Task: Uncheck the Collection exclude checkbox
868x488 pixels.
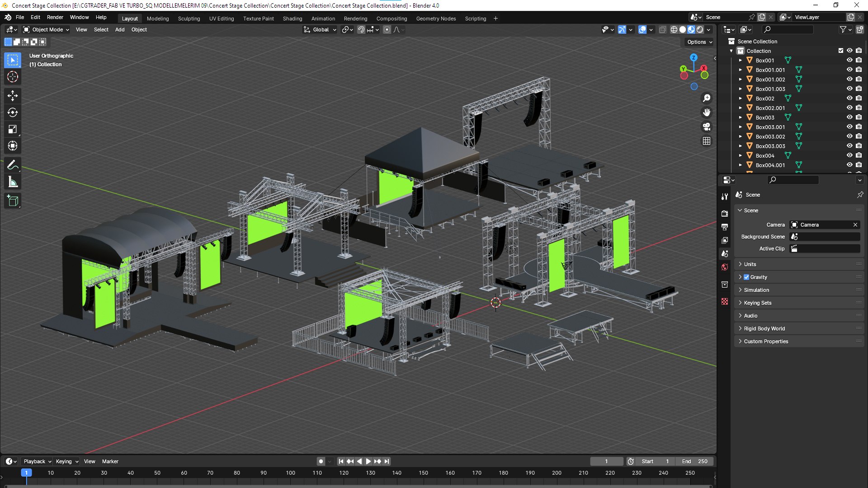Action: (x=840, y=51)
